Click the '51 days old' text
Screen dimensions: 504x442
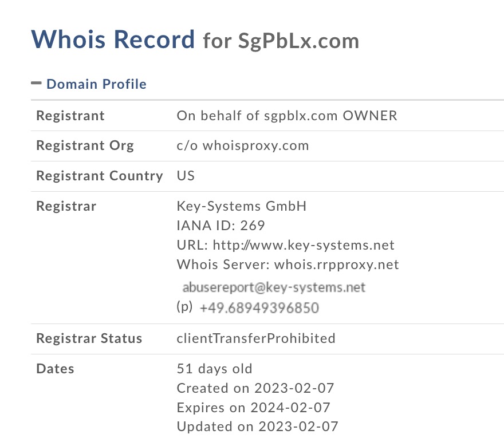[x=215, y=369]
